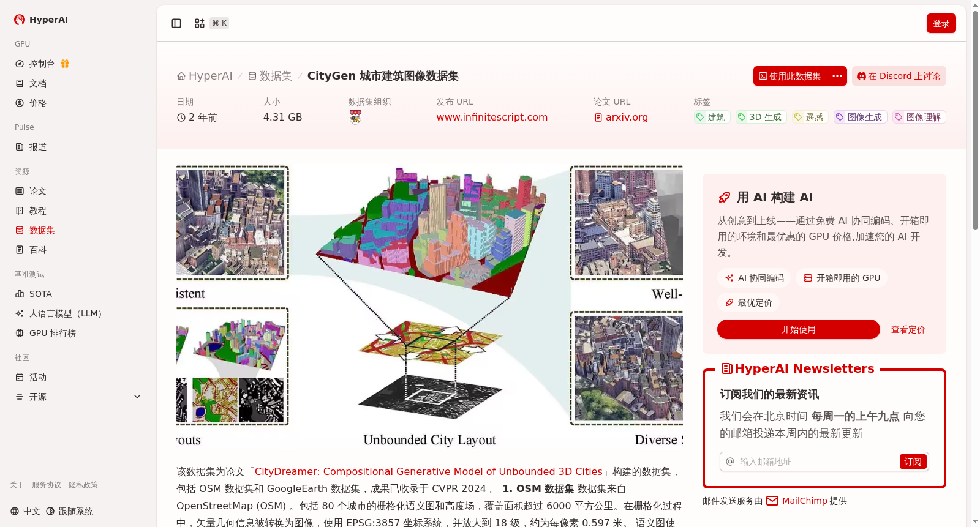Click the 使用此数据集 button
This screenshot has height=527, width=980.
[x=790, y=76]
